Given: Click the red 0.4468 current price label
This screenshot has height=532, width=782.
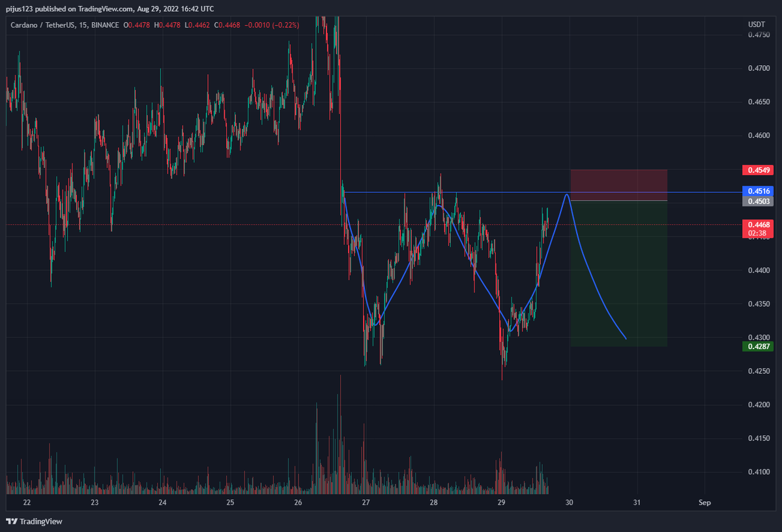Looking at the screenshot, I should point(759,225).
